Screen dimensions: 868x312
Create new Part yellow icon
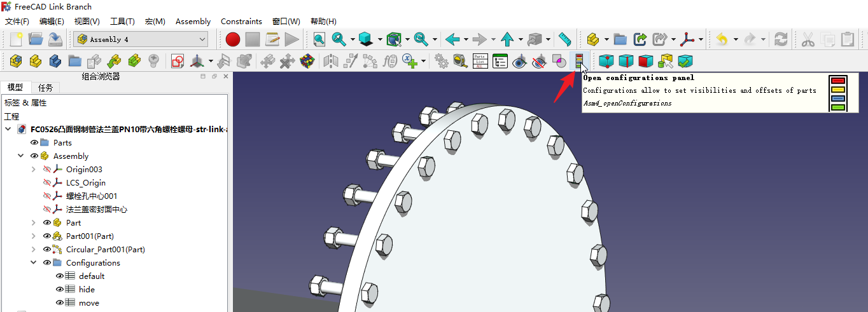pyautogui.click(x=36, y=61)
